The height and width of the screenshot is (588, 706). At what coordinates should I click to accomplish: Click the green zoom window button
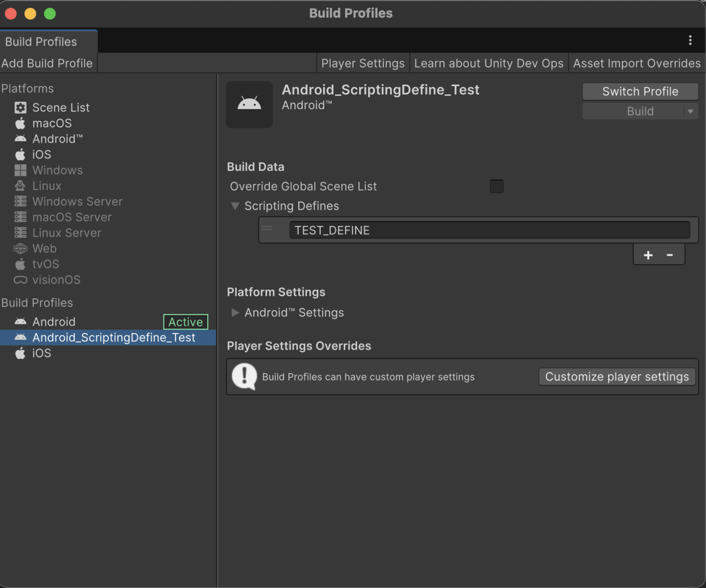point(50,13)
